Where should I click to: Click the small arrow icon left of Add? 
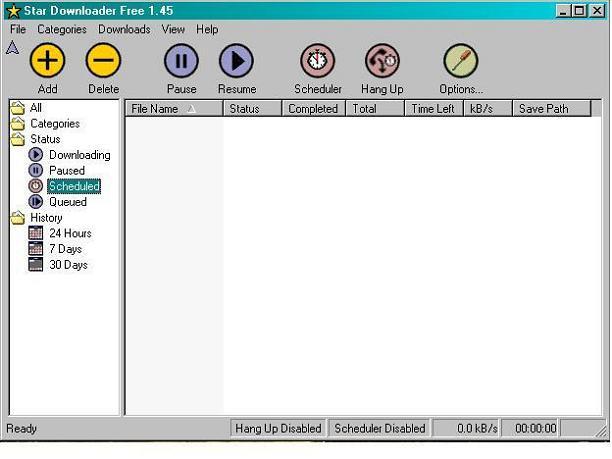point(12,48)
